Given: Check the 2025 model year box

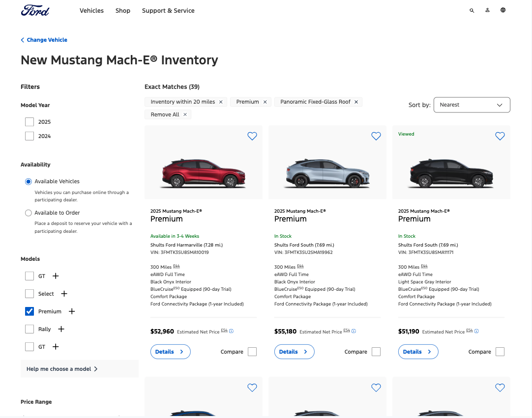Looking at the screenshot, I should coord(30,122).
